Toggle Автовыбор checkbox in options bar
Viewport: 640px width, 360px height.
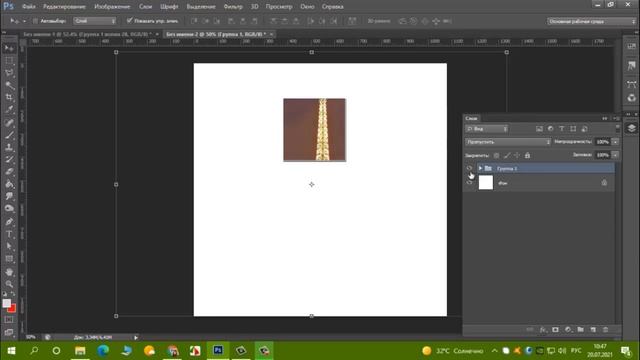pyautogui.click(x=35, y=21)
